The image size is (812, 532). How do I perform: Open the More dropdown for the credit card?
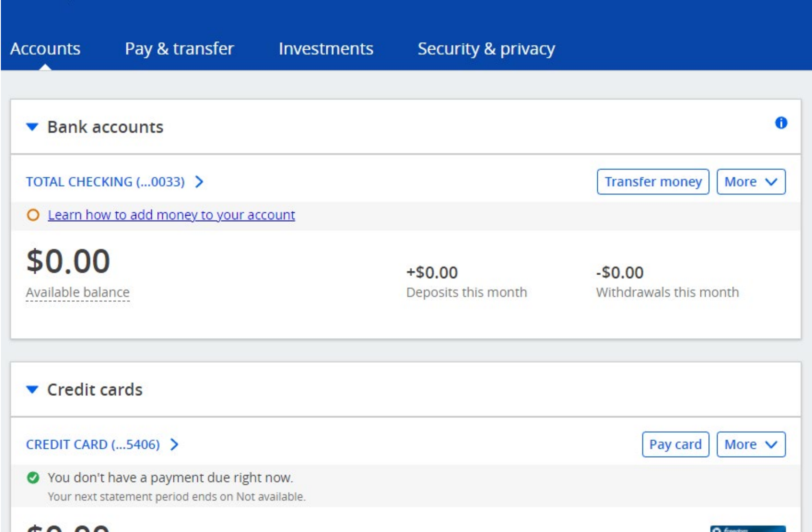(751, 444)
